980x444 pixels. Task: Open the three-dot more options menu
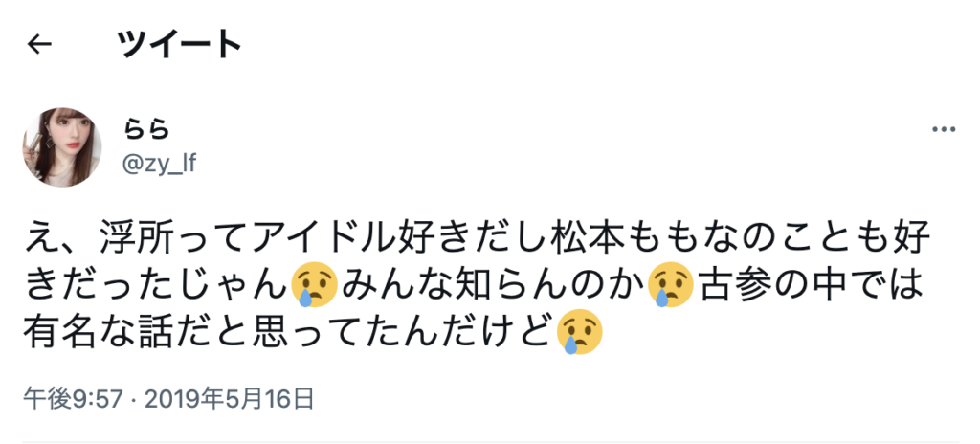(944, 129)
